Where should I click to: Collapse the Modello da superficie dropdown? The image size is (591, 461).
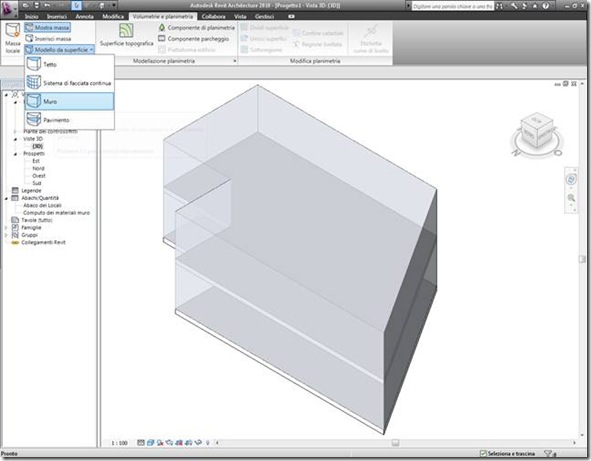pos(60,50)
